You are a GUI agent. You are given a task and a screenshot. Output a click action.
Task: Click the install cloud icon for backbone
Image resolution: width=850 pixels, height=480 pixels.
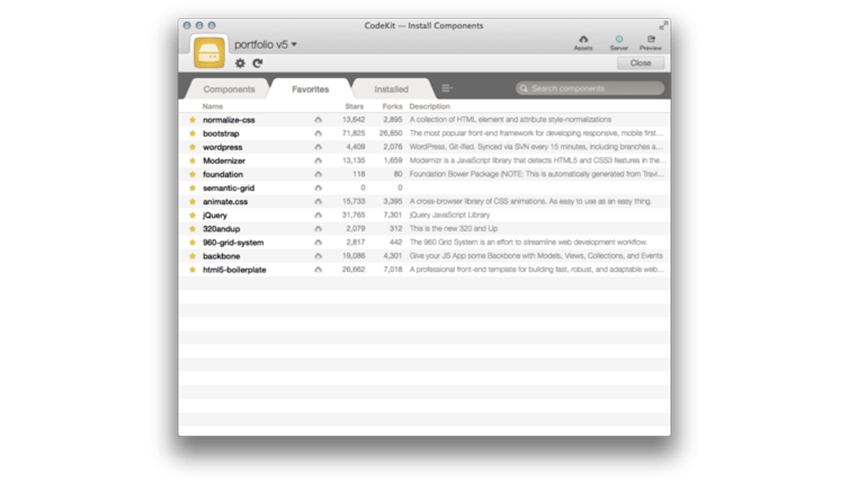318,256
